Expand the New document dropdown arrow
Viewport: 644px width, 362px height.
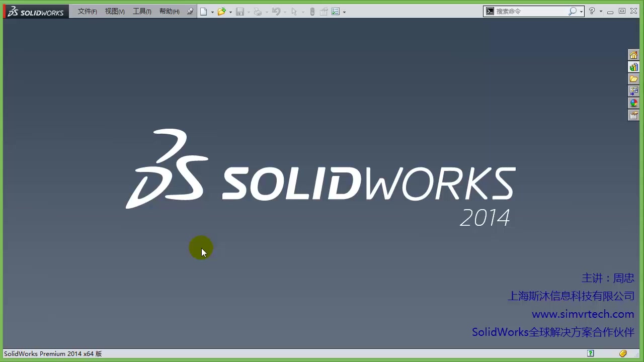[x=212, y=12]
